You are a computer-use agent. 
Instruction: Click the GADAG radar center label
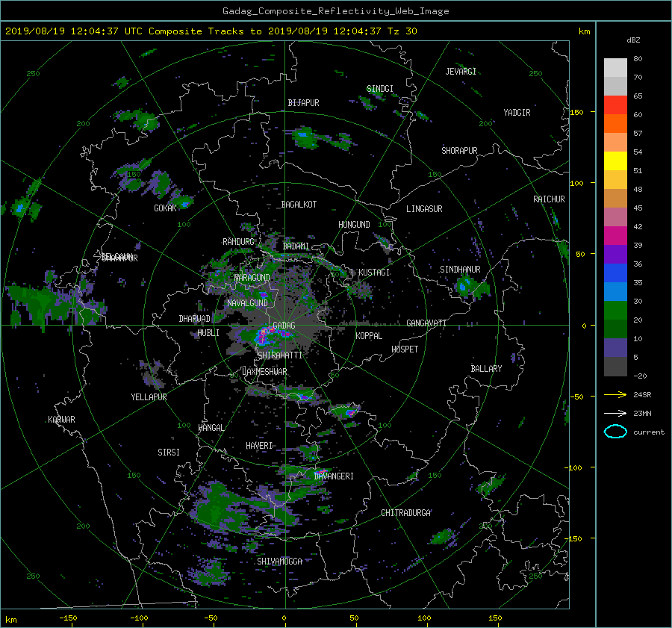284,326
